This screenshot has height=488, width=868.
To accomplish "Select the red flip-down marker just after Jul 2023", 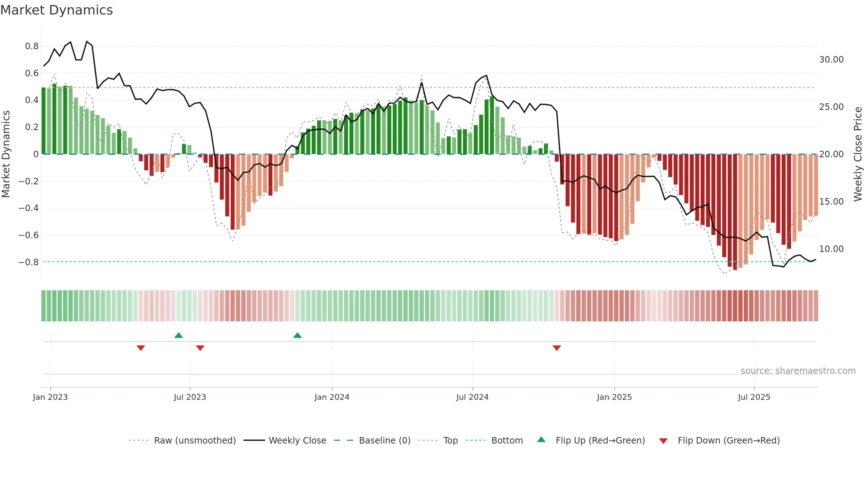I will 200,348.
